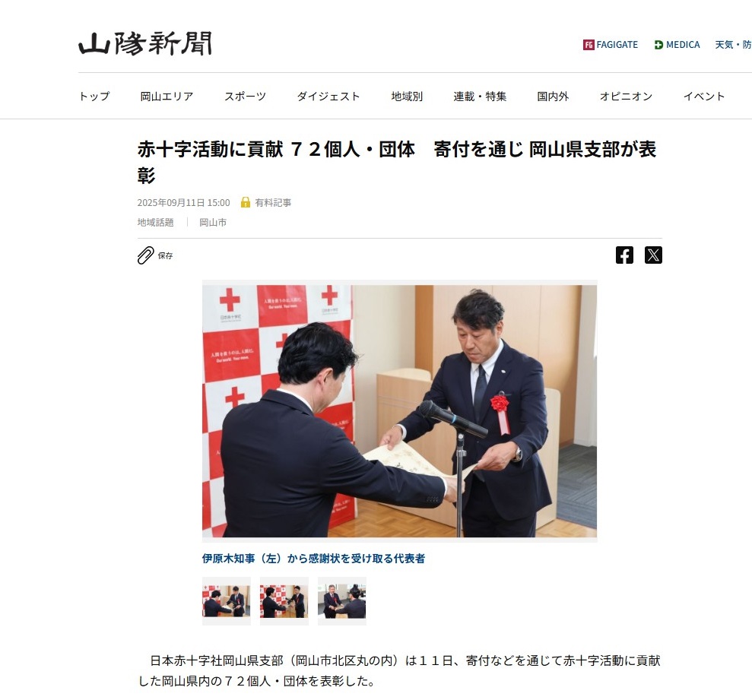The image size is (752, 700).
Task: Open the トップ menu item
Action: (94, 97)
